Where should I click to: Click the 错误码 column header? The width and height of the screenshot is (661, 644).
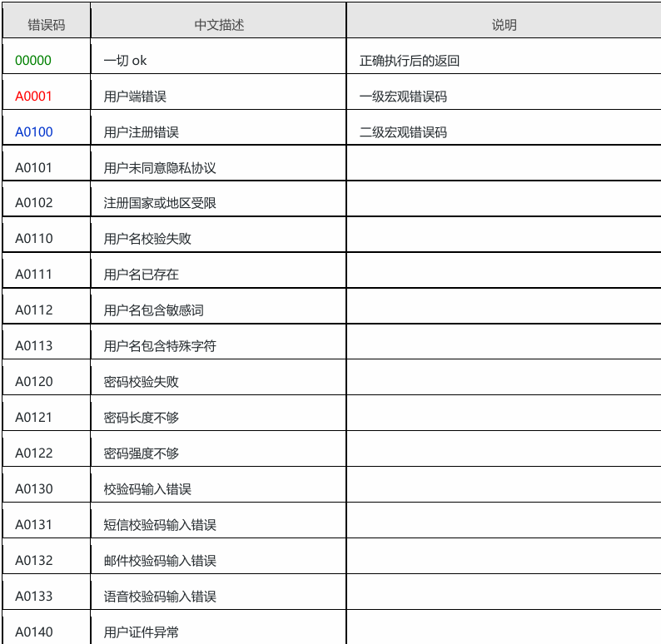coord(46,25)
